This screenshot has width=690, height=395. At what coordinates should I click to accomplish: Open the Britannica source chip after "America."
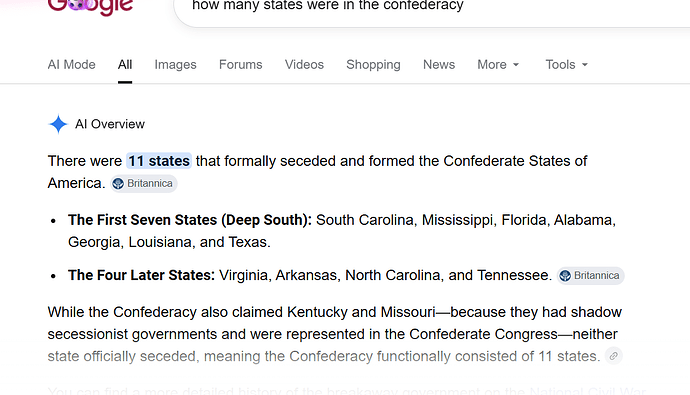coord(143,183)
